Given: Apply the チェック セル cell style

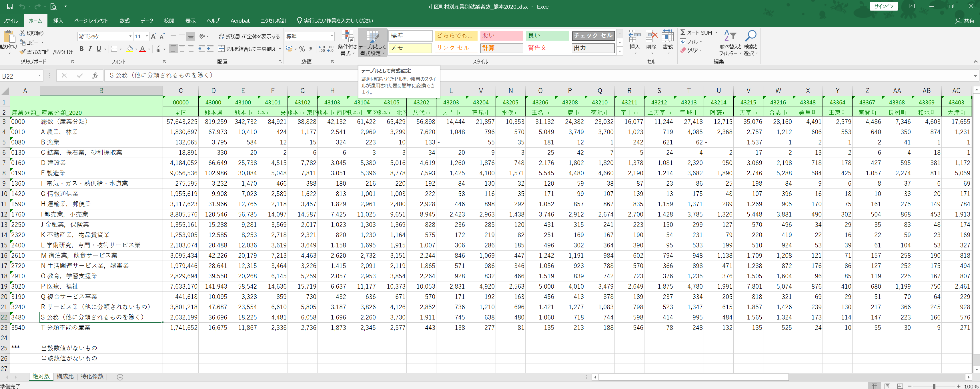Looking at the screenshot, I should pos(593,36).
